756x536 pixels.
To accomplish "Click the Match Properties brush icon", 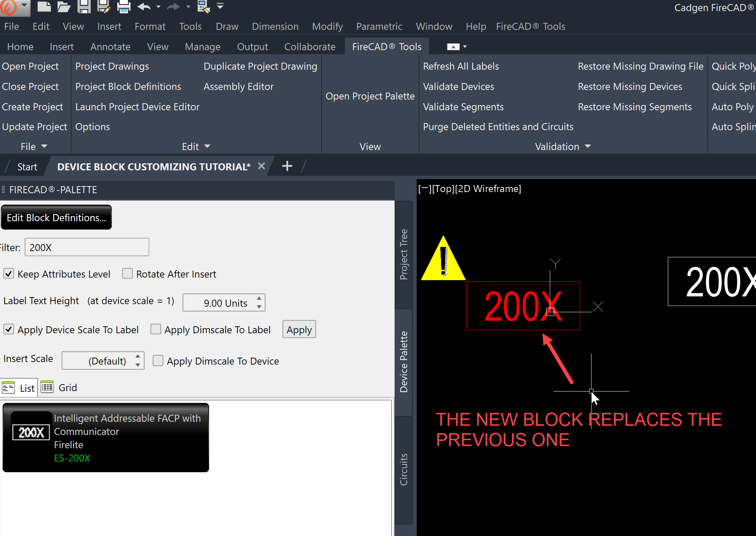I will [x=204, y=7].
